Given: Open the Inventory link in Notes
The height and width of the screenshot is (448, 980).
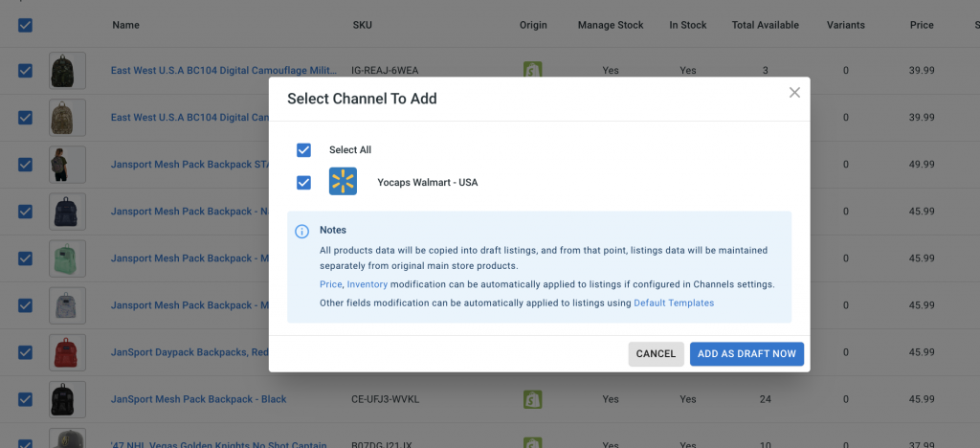Looking at the screenshot, I should click(x=367, y=285).
